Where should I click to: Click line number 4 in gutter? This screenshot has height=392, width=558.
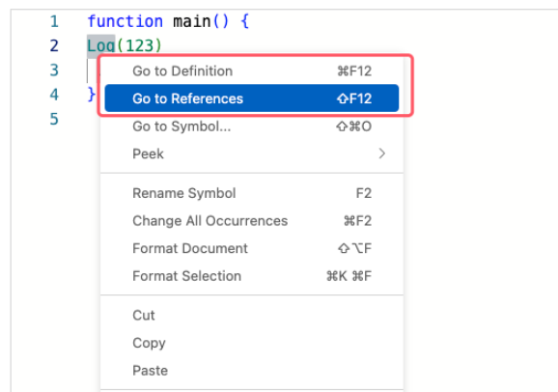tap(54, 95)
